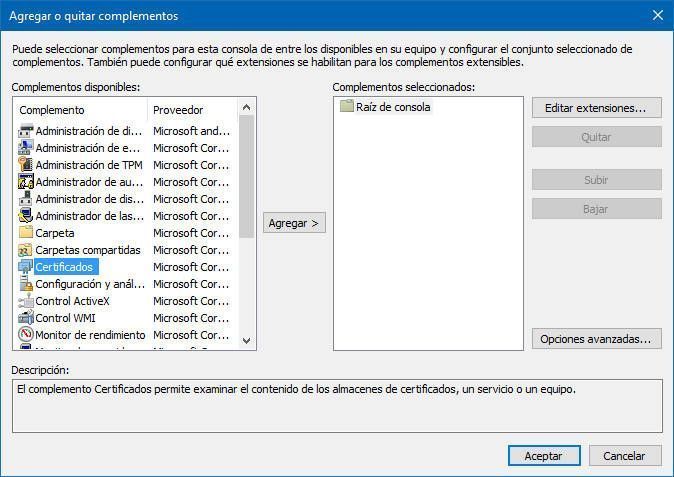Select the Certificados row text
Image resolution: width=674 pixels, height=477 pixels.
pos(64,267)
